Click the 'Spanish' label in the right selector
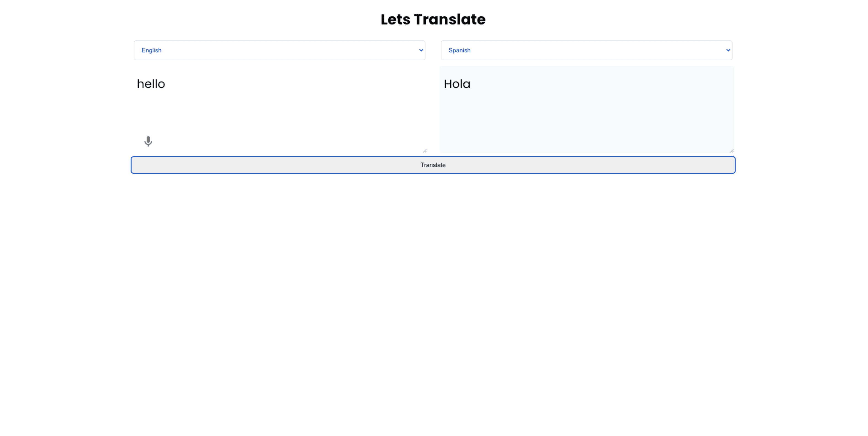 [460, 50]
